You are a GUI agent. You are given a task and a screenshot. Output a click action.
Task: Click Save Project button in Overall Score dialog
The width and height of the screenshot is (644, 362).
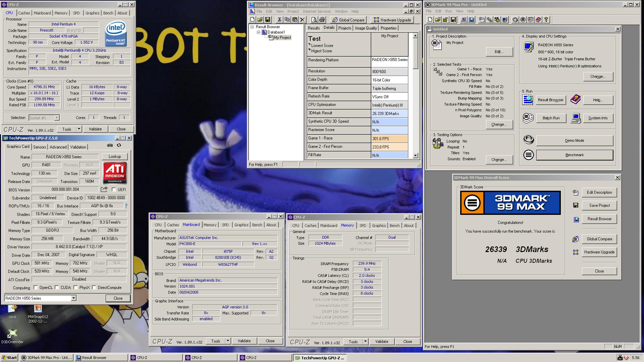click(x=599, y=205)
